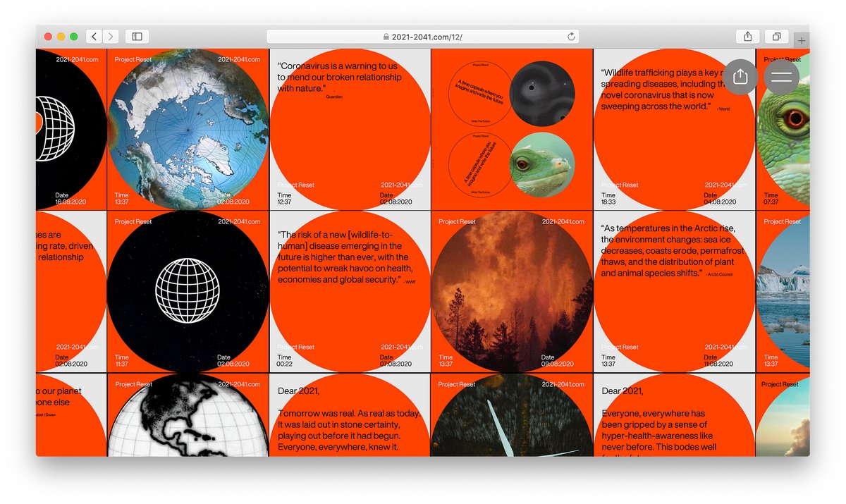Go forward with the Safari forward arrow
Image resolution: width=846 pixels, height=504 pixels.
point(111,36)
